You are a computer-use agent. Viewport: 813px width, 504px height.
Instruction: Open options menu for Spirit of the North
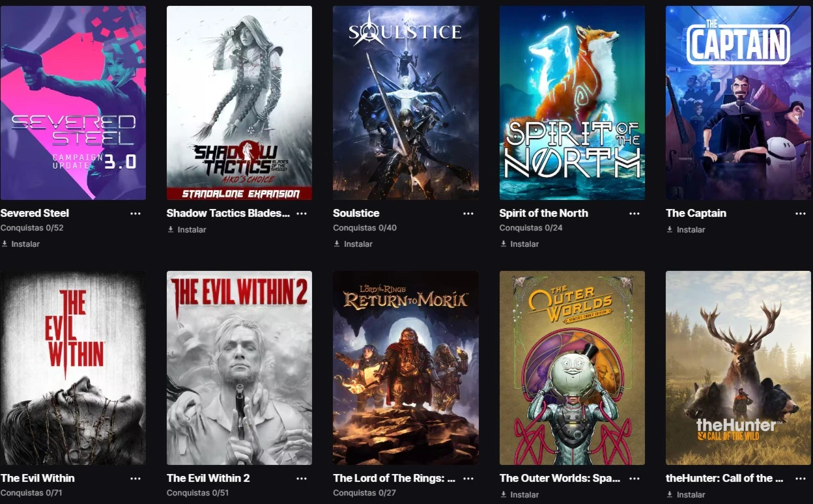coord(635,214)
